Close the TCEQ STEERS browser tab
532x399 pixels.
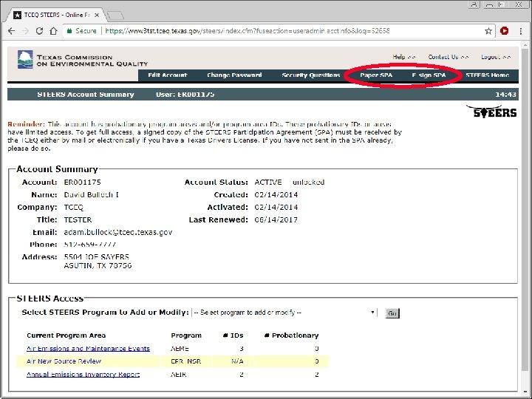pyautogui.click(x=97, y=16)
